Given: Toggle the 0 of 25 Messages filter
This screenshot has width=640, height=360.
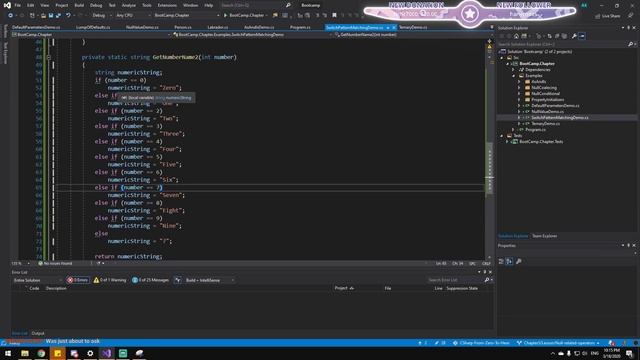Looking at the screenshot, I should pos(150,280).
